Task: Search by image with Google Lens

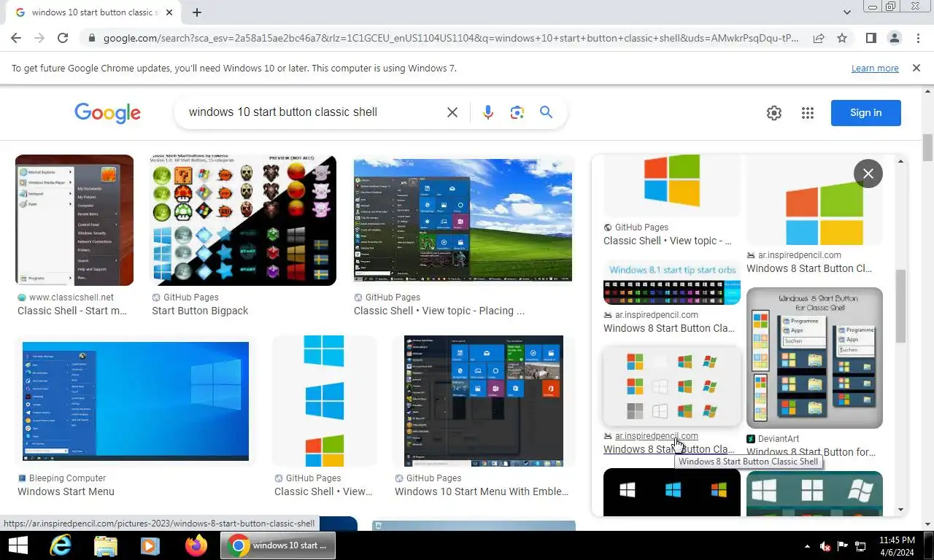Action: (x=517, y=112)
